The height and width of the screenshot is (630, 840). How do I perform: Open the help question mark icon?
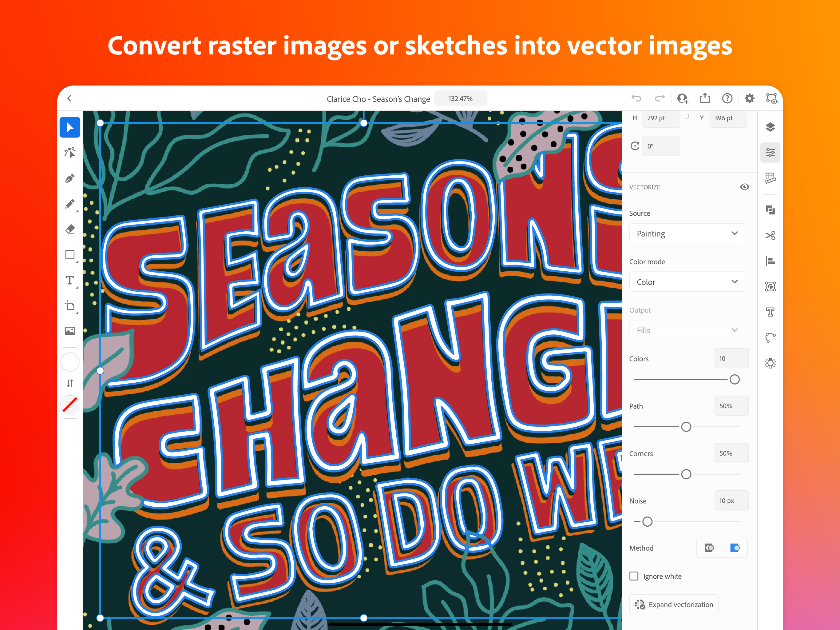click(727, 98)
